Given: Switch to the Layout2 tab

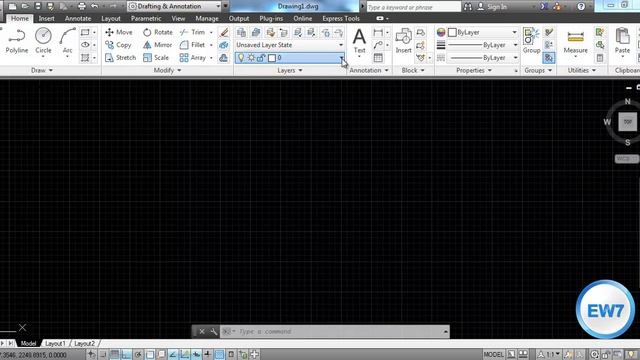Looking at the screenshot, I should [x=84, y=343].
